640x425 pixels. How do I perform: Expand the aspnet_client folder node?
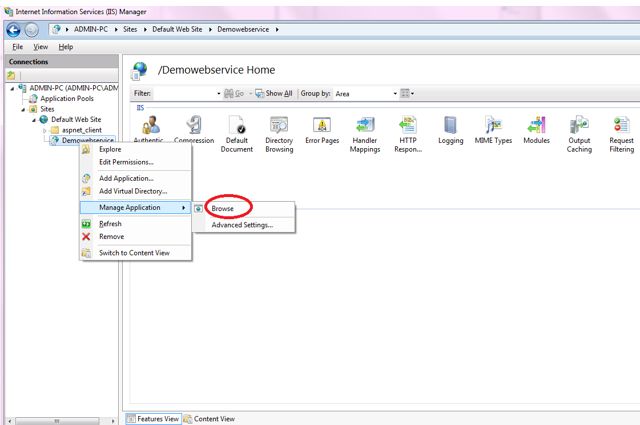coord(44,131)
